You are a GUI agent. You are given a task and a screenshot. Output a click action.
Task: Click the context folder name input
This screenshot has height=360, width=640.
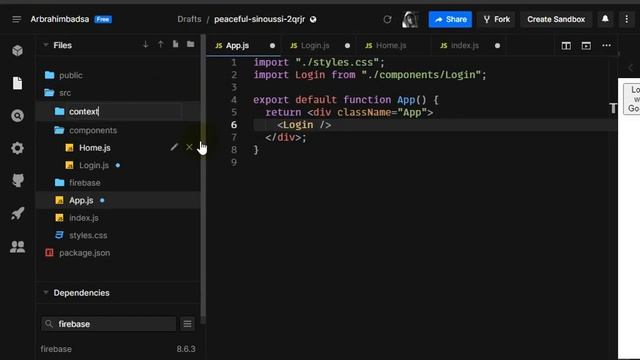tap(124, 111)
